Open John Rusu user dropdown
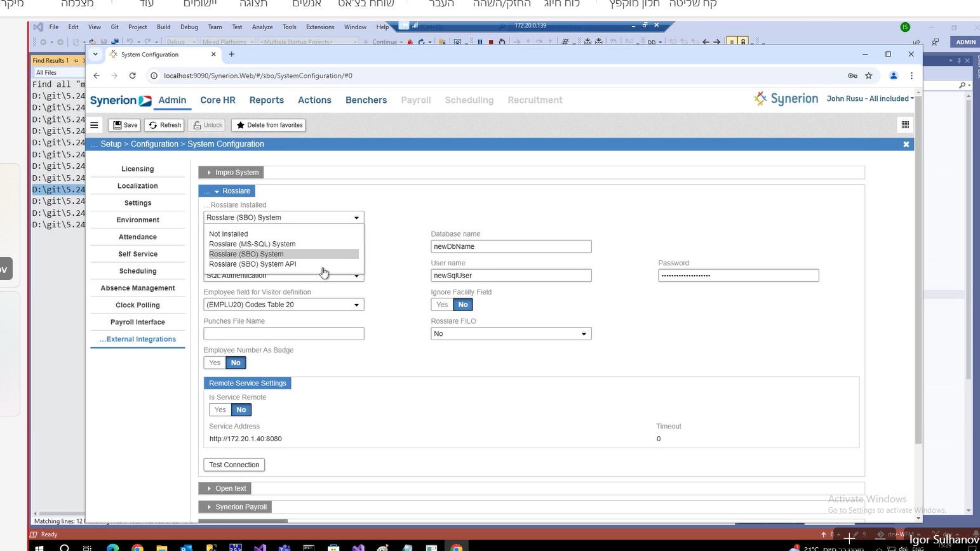 click(x=870, y=99)
